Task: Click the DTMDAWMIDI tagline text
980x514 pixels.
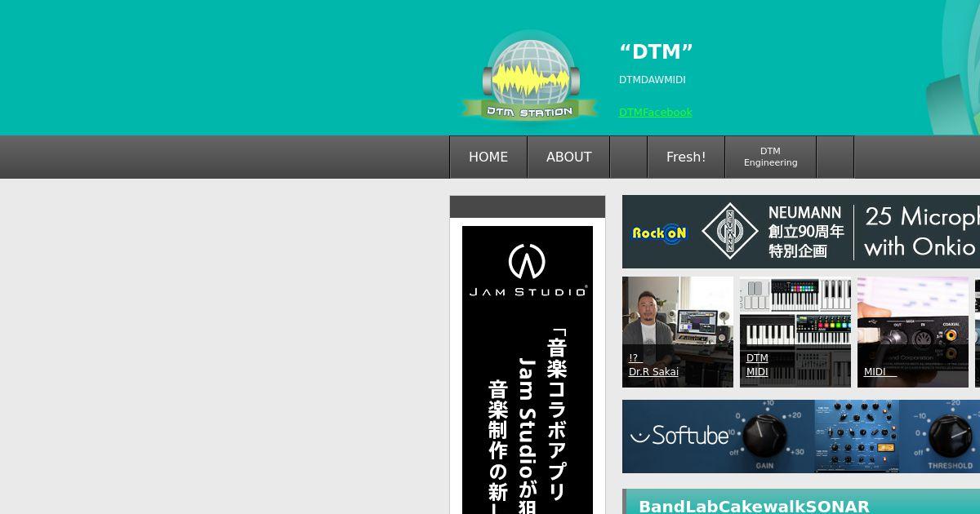Action: tap(653, 80)
